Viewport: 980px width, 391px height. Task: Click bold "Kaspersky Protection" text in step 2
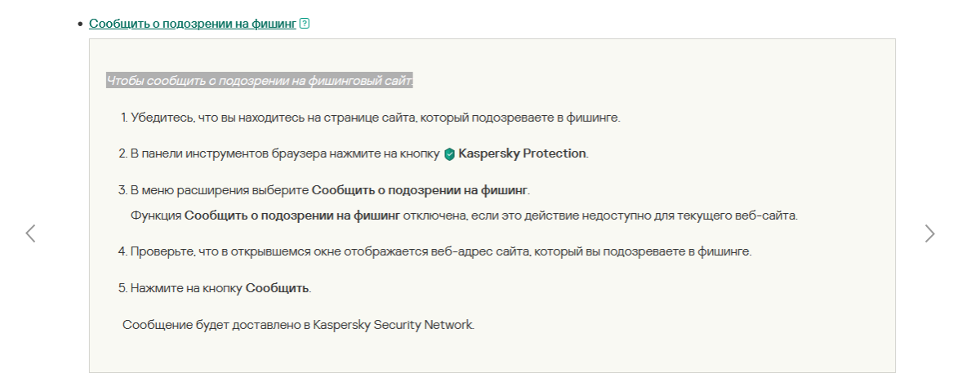pos(522,153)
